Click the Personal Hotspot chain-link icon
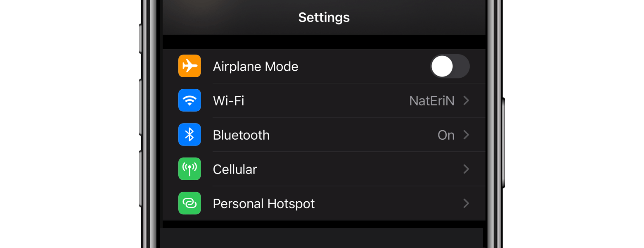 [x=189, y=203]
